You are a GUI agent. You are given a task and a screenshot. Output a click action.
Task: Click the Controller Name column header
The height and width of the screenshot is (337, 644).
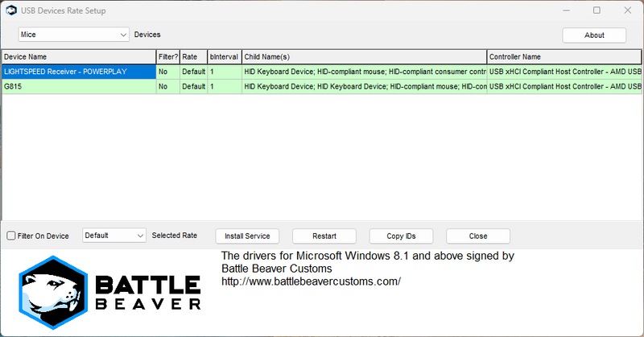[563, 57]
